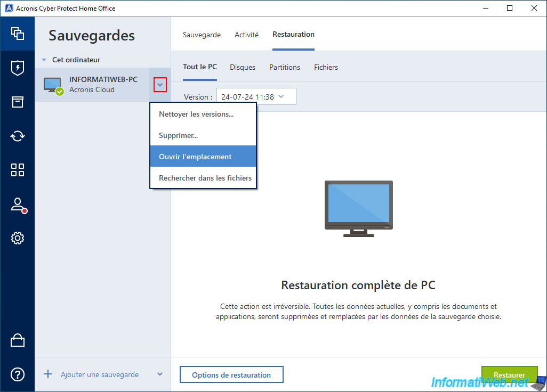Select Ouvrir l'emplacement menu entry
This screenshot has height=392, width=547.
pos(203,157)
